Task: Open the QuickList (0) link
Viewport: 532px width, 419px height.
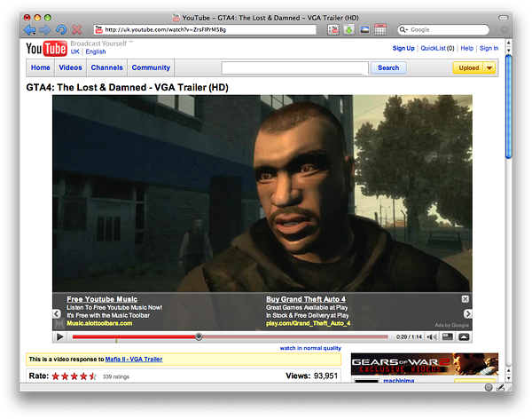Action: pyautogui.click(x=437, y=48)
